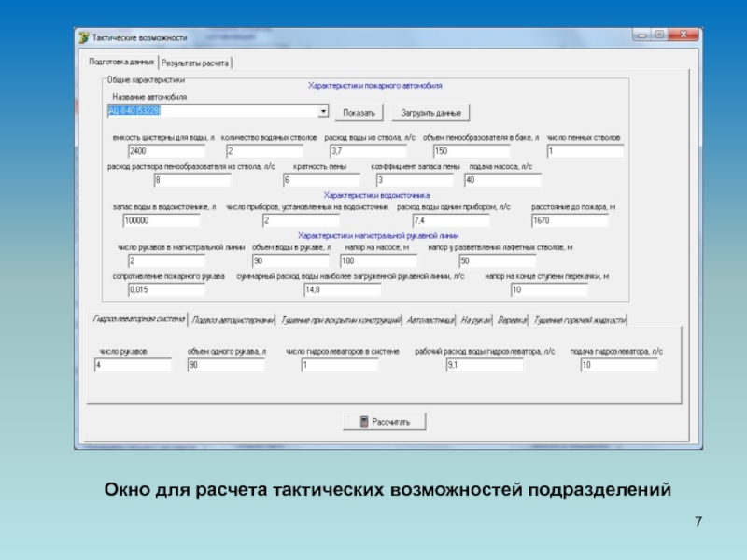Click the calculator icon on Рассчитать button
The width and height of the screenshot is (747, 560).
[x=364, y=422]
